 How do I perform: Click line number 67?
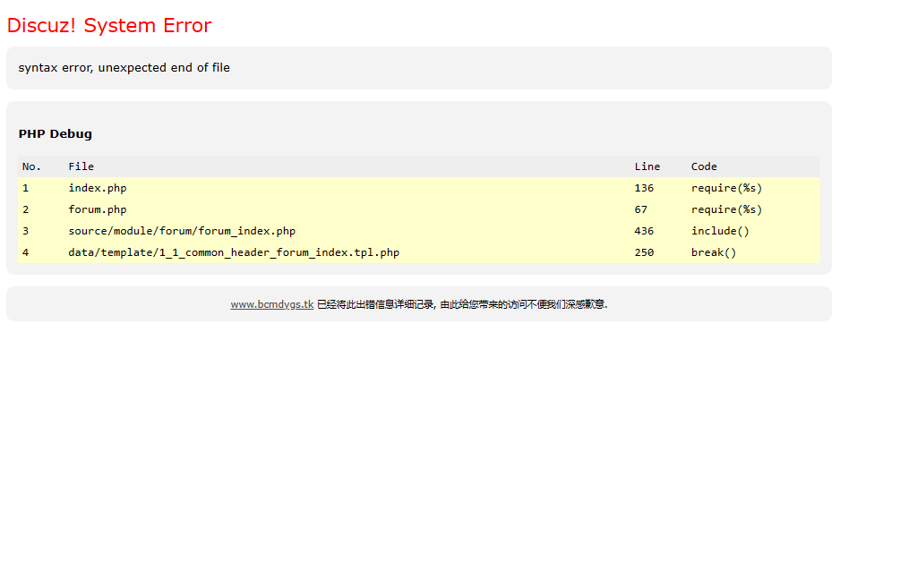pos(641,209)
